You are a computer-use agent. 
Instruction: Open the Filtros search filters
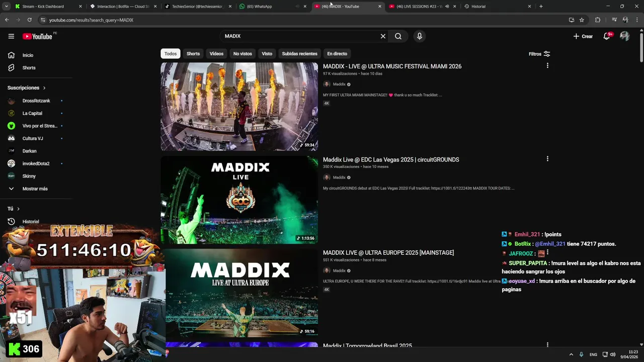[539, 54]
